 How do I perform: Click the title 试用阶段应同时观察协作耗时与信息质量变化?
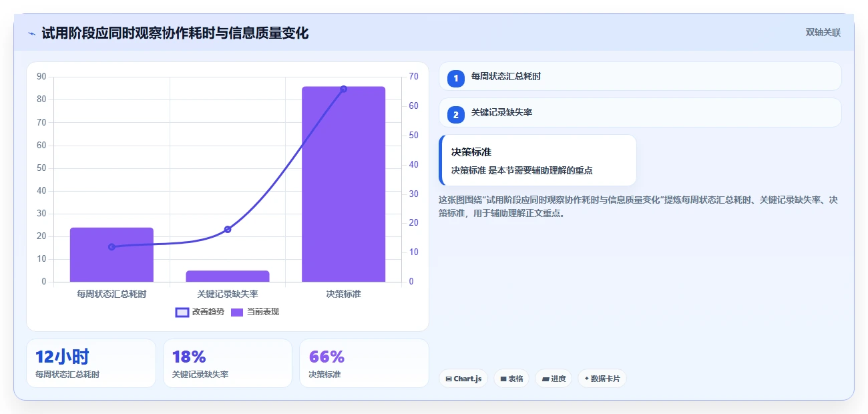tap(175, 33)
